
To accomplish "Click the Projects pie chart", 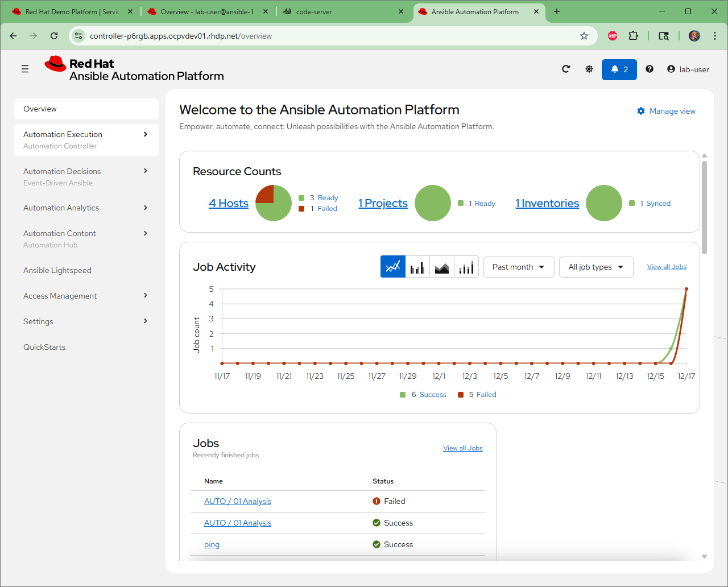I will [x=433, y=203].
